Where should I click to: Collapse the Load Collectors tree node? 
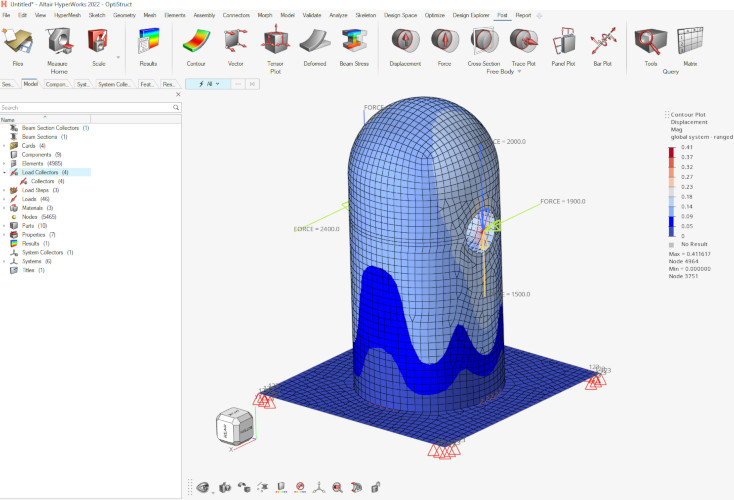pyautogui.click(x=4, y=172)
